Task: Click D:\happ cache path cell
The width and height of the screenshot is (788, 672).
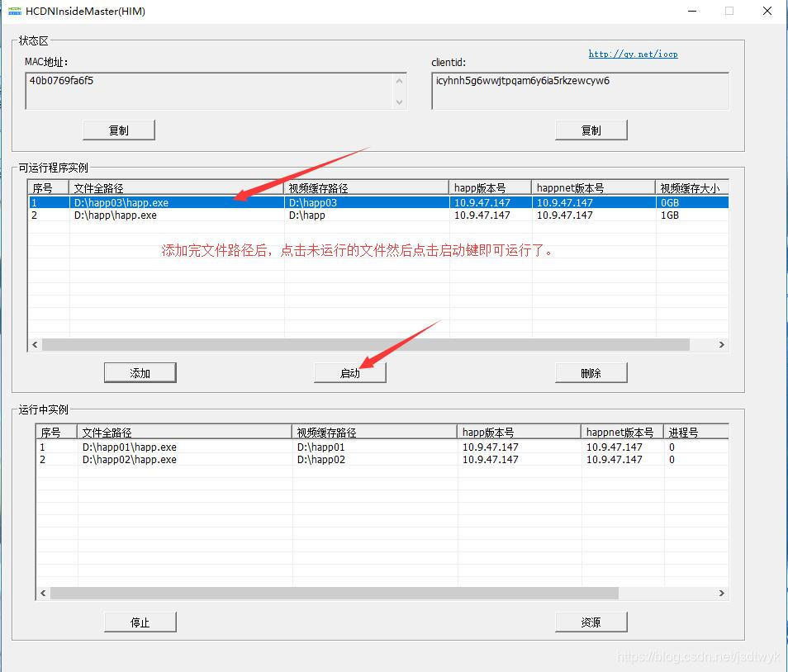Action: (367, 215)
